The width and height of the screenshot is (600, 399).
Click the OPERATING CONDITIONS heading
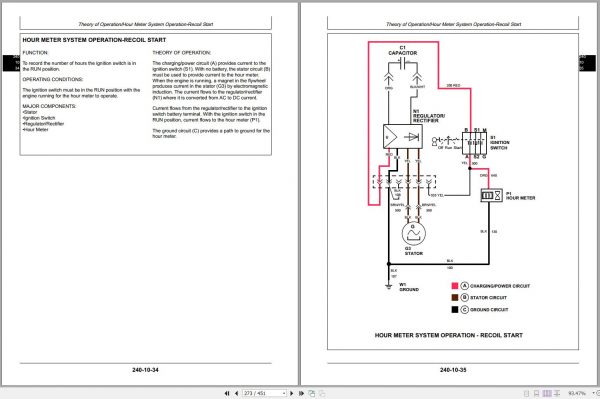coord(53,80)
